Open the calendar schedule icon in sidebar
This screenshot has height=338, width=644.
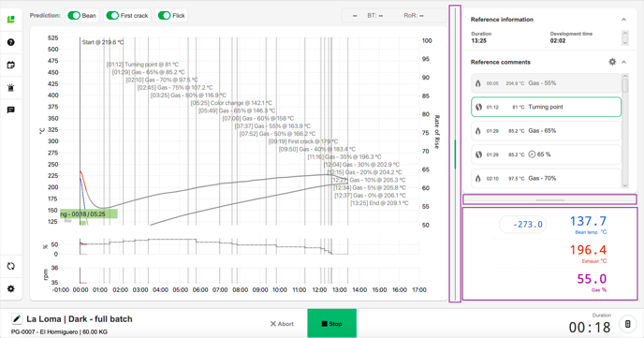tap(11, 65)
